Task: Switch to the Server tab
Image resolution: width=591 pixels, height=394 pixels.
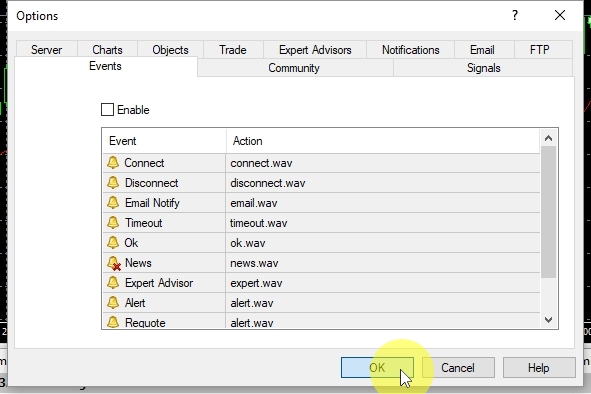Action: pyautogui.click(x=46, y=50)
